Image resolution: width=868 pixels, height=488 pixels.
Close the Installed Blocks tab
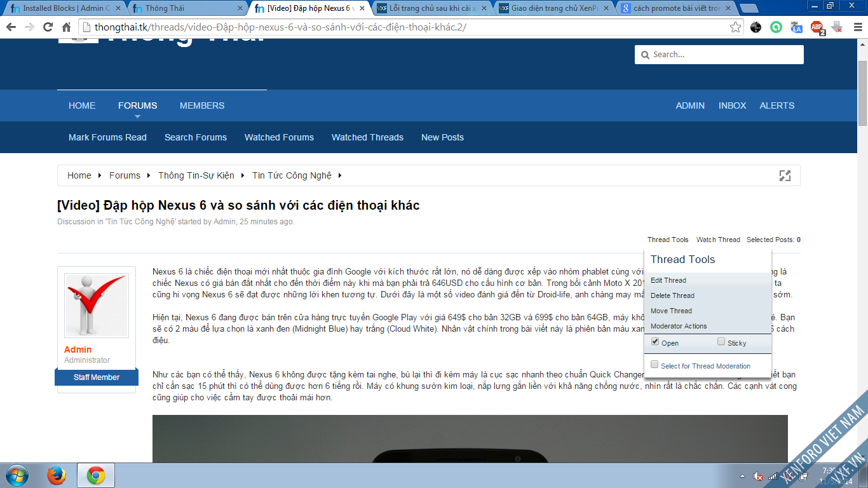click(118, 8)
